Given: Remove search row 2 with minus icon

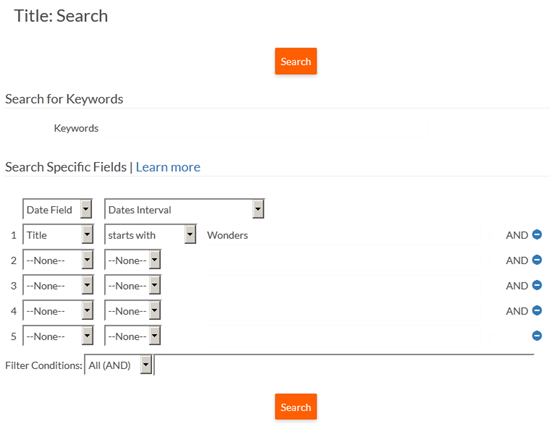Looking at the screenshot, I should 537,260.
